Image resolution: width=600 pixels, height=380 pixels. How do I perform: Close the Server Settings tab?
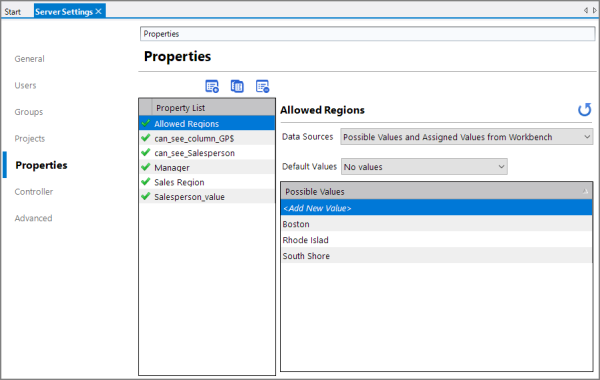(99, 11)
